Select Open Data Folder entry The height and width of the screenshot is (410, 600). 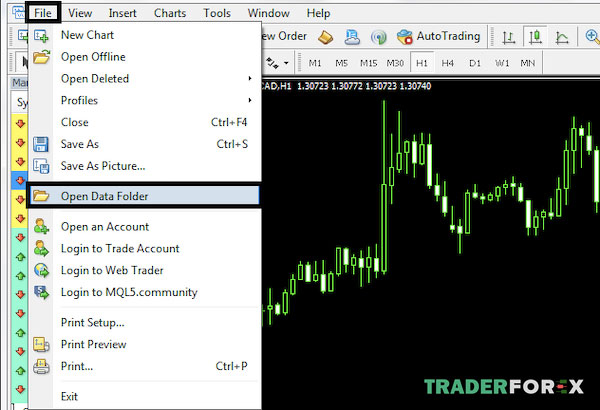click(x=145, y=196)
